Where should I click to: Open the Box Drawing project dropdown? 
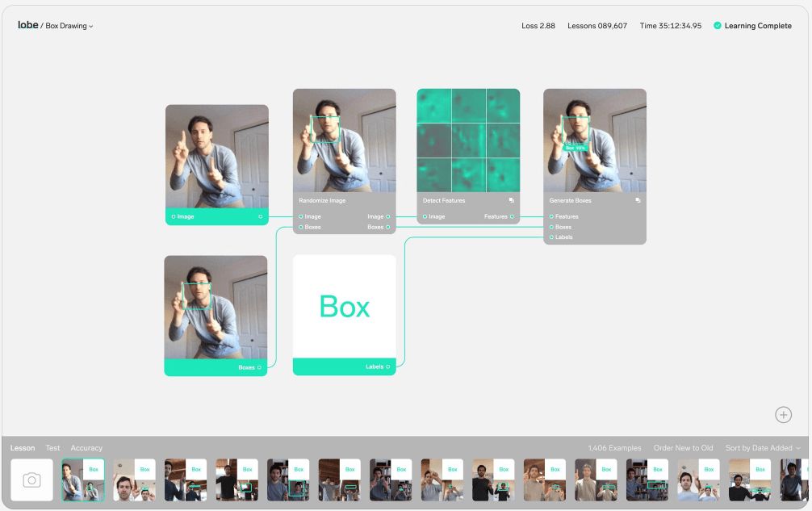click(x=69, y=26)
